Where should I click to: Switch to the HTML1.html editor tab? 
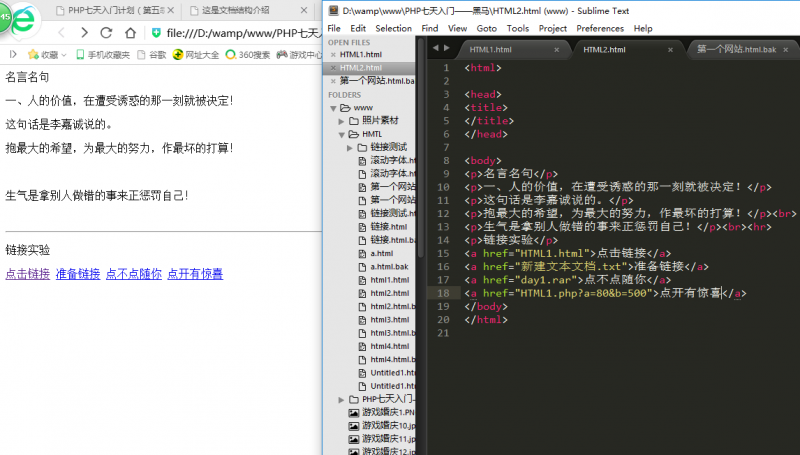pos(491,49)
